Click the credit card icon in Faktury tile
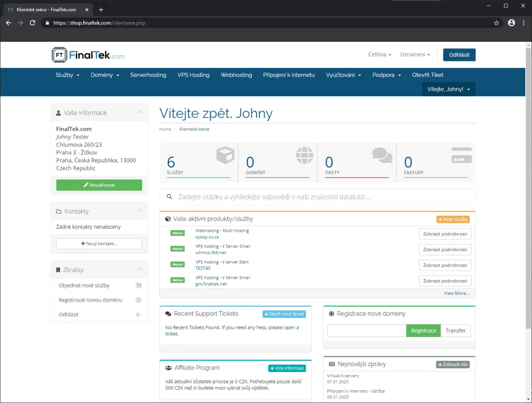 (461, 156)
